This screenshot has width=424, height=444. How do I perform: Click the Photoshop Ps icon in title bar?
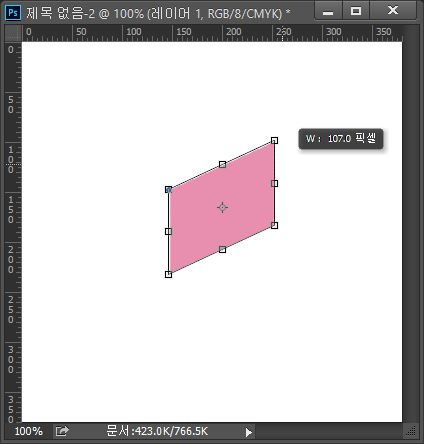pyautogui.click(x=13, y=13)
